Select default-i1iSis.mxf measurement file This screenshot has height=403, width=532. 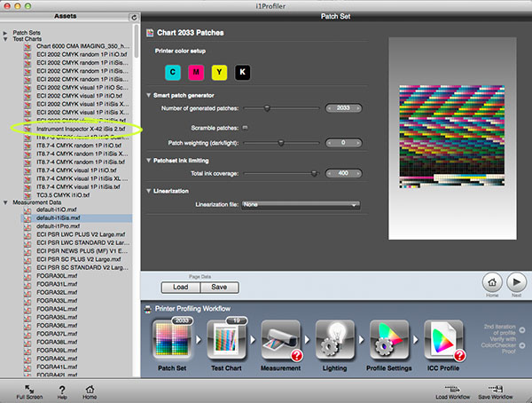(x=59, y=218)
